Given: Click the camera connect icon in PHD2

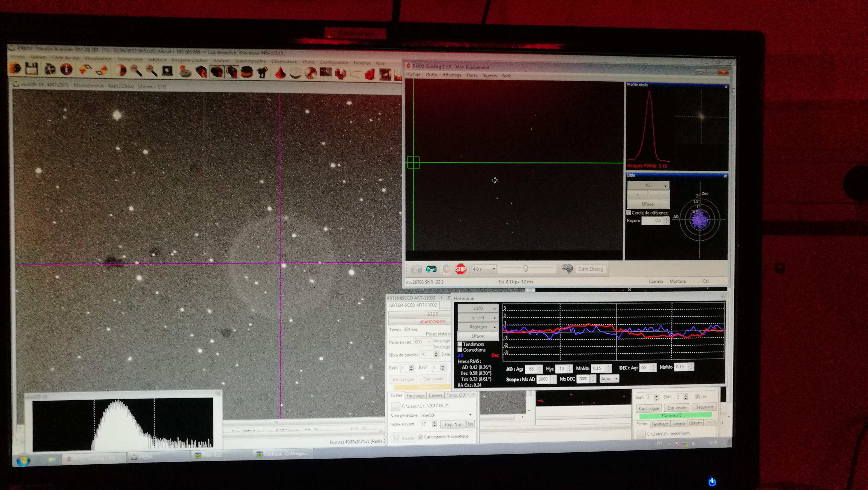Looking at the screenshot, I should (416, 269).
